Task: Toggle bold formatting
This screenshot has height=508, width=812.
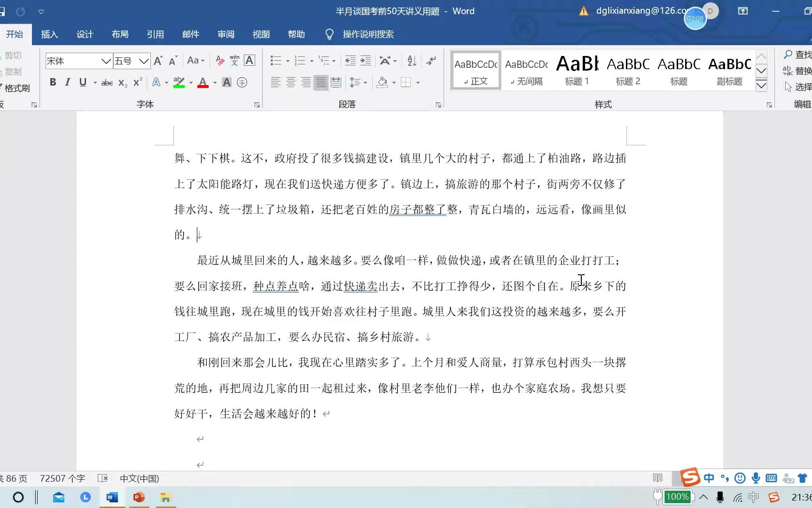Action: click(53, 82)
